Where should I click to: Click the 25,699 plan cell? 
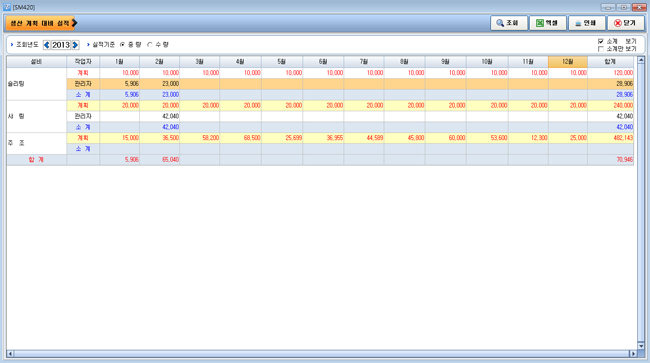click(282, 138)
